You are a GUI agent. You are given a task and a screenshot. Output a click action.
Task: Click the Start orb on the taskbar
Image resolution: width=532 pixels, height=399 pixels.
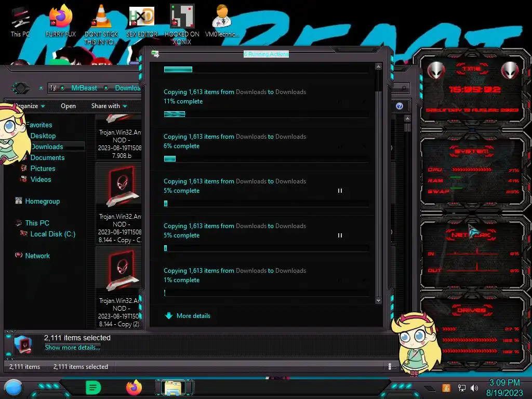point(13,388)
